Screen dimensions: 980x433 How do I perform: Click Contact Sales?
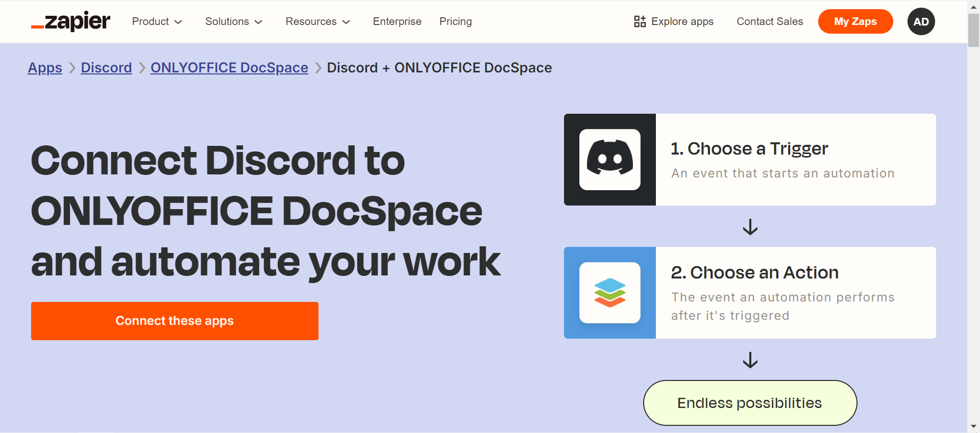770,21
